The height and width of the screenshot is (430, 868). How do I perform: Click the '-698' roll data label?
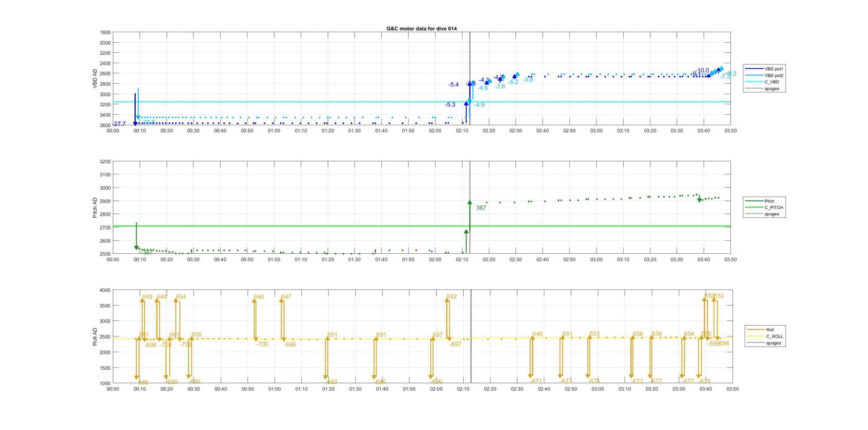[290, 344]
